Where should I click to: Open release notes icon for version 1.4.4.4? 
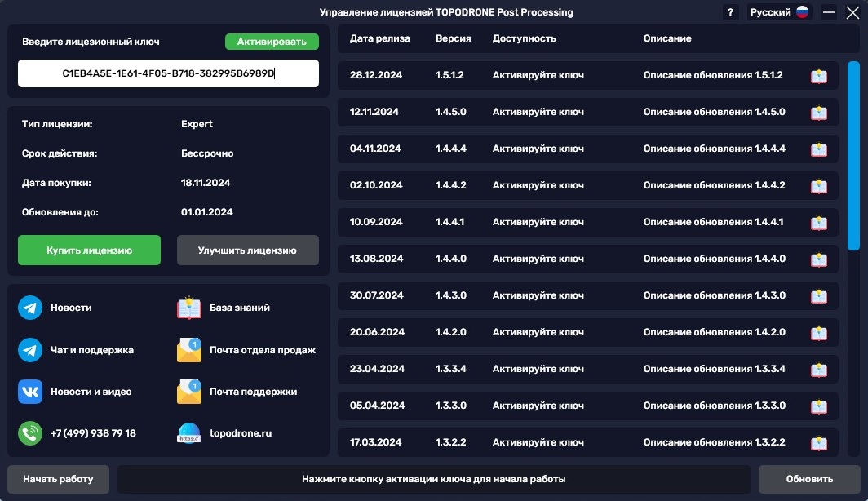point(819,149)
